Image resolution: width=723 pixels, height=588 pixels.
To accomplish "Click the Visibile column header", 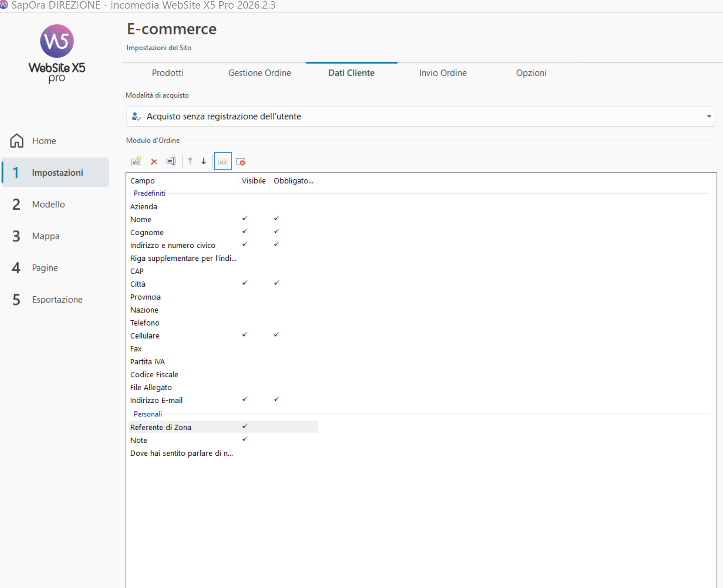I will pos(253,180).
